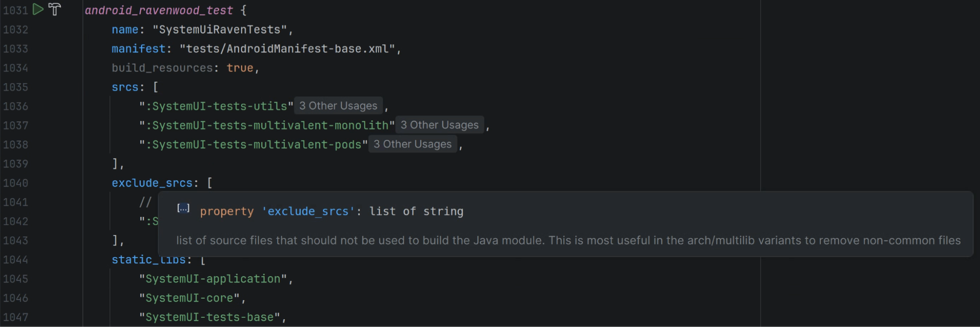Open '3 Other Usages' hint after multivalent-monolith

[440, 125]
